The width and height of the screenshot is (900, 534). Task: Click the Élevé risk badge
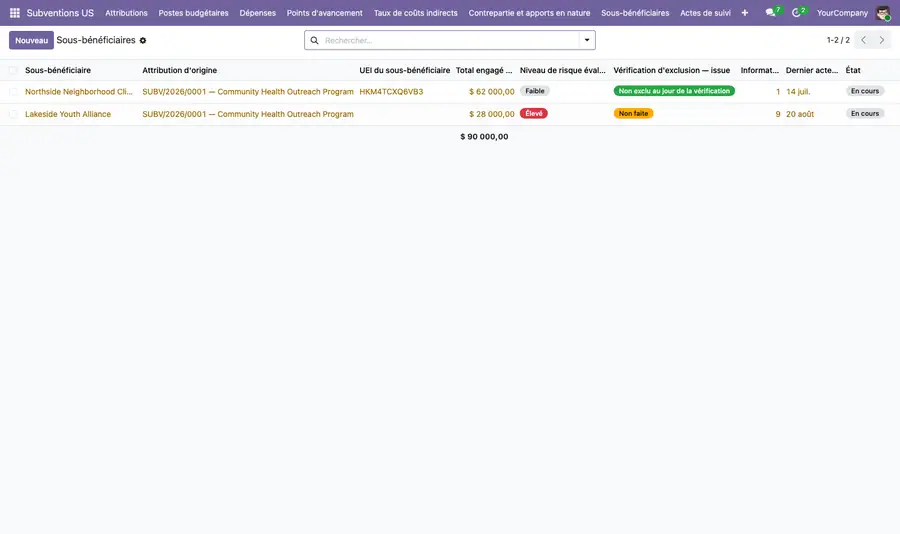[x=534, y=113]
